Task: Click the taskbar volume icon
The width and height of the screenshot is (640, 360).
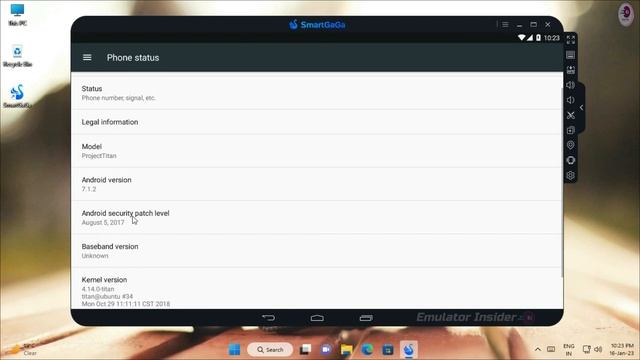Action: click(x=598, y=349)
